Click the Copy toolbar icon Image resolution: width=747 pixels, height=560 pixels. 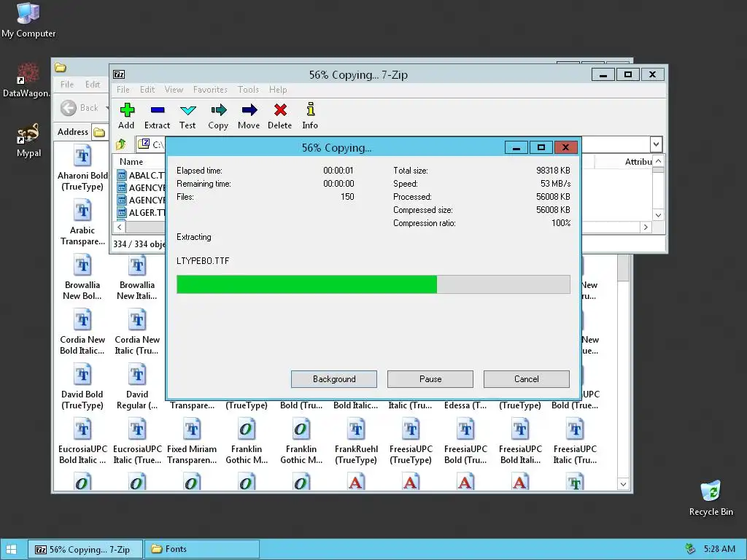pos(218,116)
